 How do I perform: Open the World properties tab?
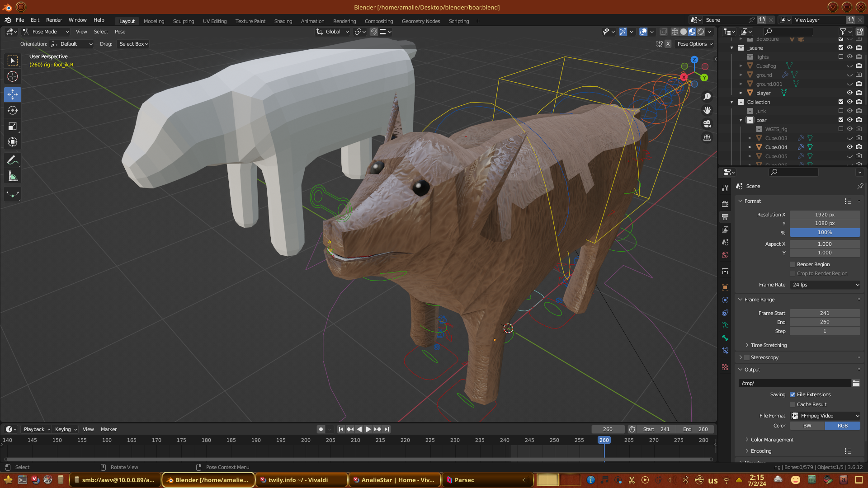(x=725, y=255)
